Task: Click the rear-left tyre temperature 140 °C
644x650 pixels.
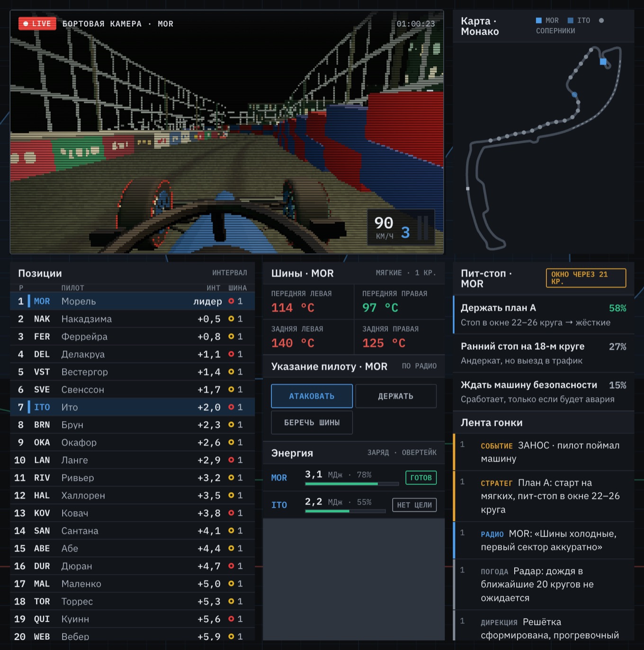Action: [293, 343]
